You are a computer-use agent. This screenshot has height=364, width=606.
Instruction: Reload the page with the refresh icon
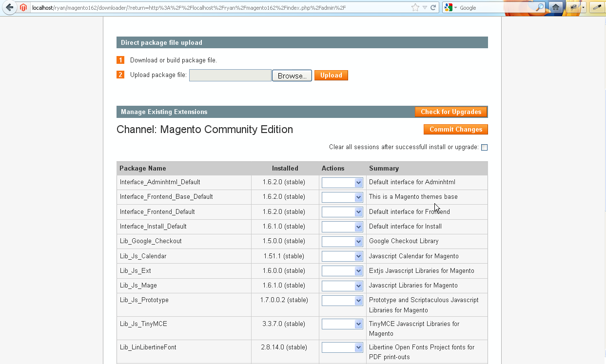[433, 8]
